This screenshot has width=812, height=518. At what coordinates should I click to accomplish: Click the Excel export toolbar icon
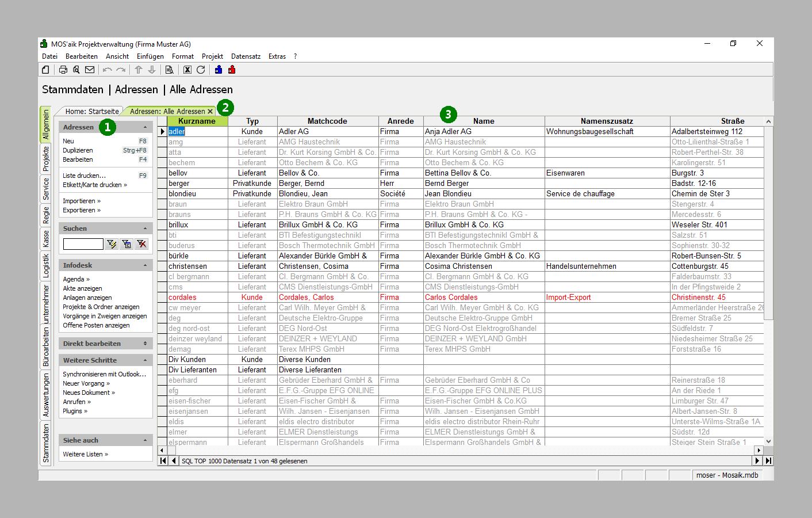[187, 70]
